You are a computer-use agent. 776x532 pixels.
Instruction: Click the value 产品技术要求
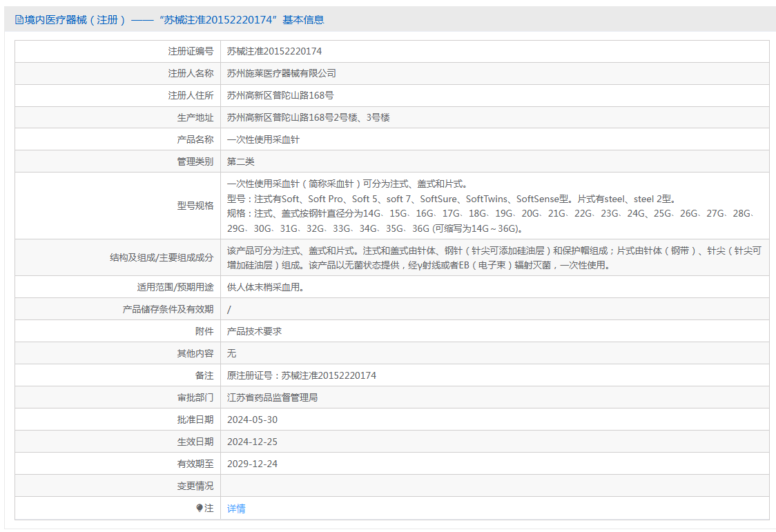coord(254,331)
